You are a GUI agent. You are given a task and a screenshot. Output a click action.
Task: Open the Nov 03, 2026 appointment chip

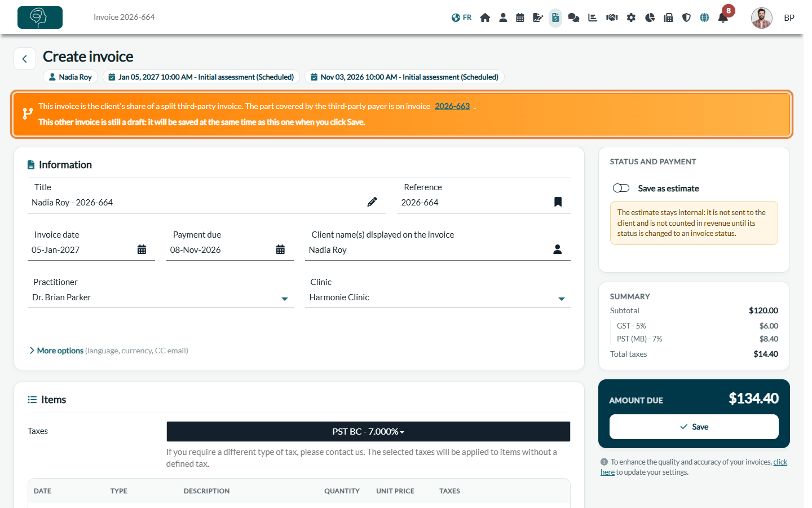[x=404, y=77]
